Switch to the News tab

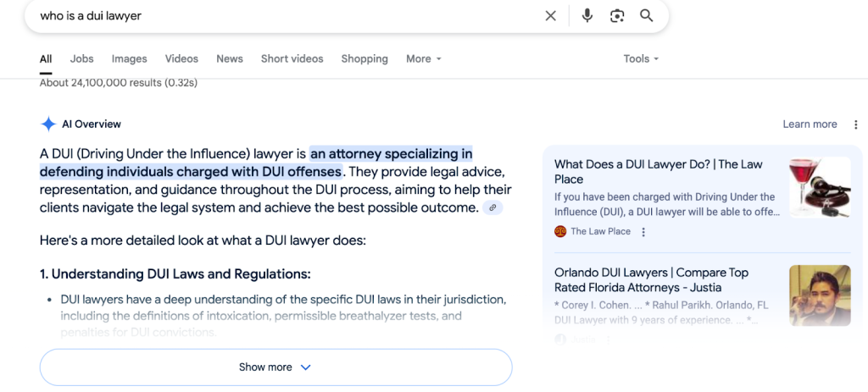pyautogui.click(x=230, y=58)
